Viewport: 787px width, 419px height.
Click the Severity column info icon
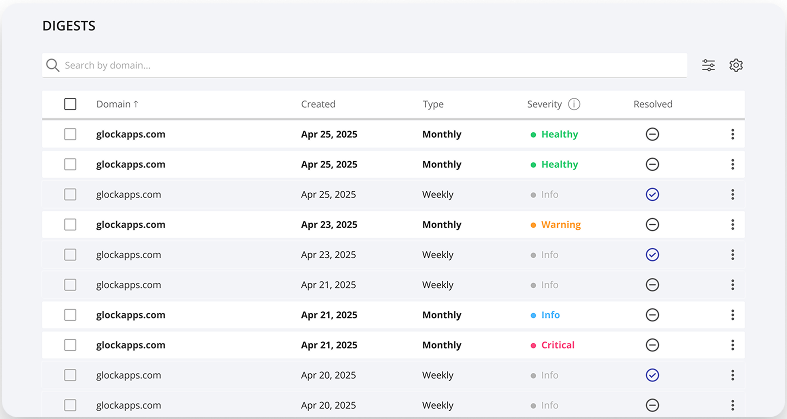[574, 104]
